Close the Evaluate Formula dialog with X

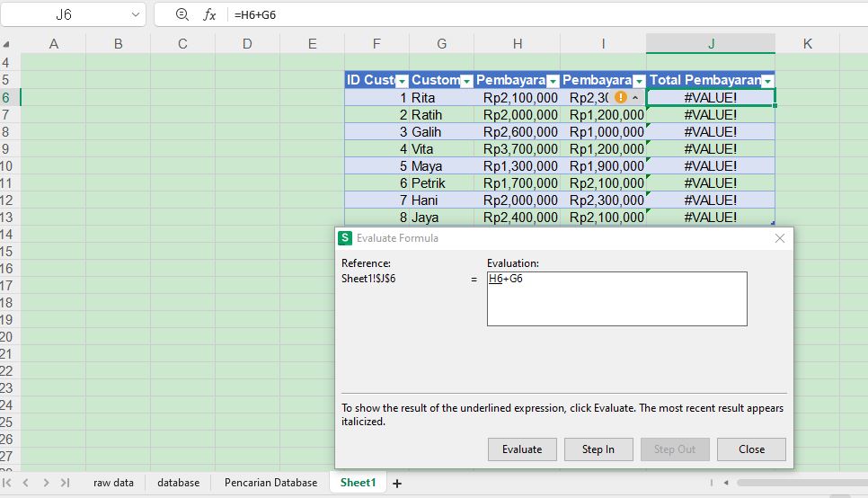779,238
